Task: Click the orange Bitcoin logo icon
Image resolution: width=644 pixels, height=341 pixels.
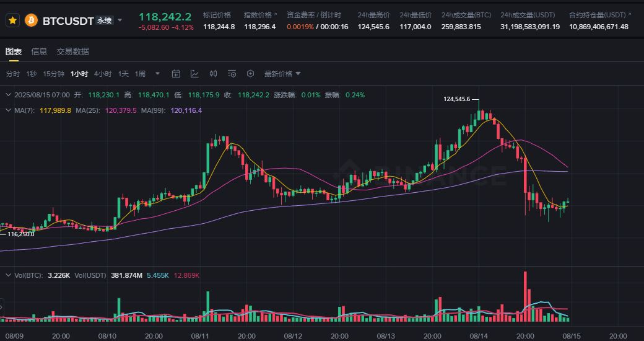Action: coord(31,20)
